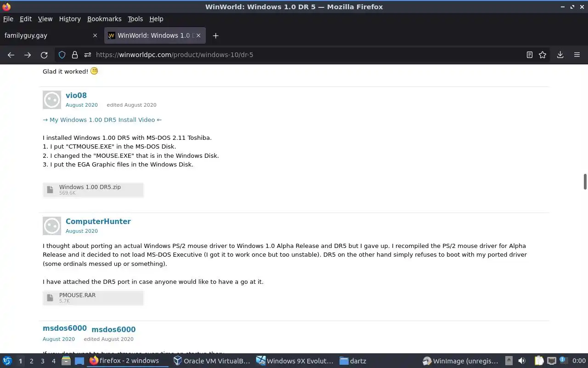Viewport: 588px width, 368px height.
Task: Switch to Oracle VM VirtualBox taskbar window
Action: [x=212, y=361]
